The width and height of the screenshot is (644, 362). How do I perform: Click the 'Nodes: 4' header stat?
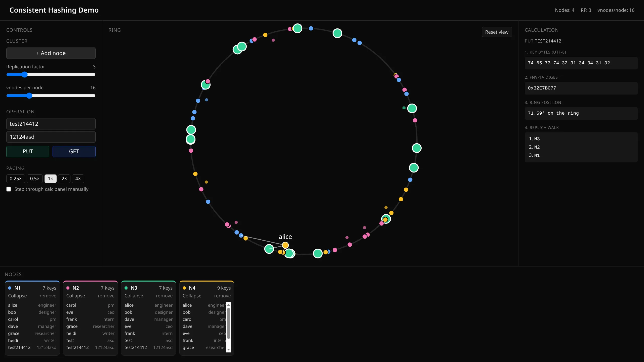pyautogui.click(x=565, y=10)
